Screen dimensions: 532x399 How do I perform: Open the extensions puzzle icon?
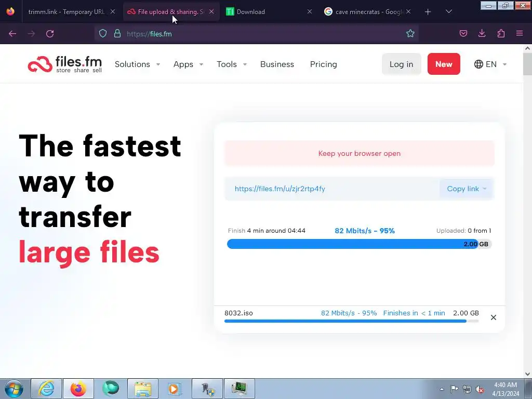(501, 34)
